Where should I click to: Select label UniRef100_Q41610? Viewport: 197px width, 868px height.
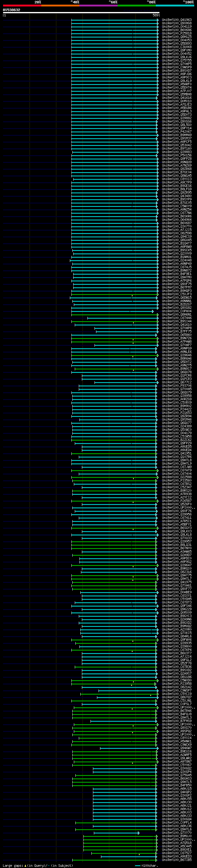(x=176, y=325)
